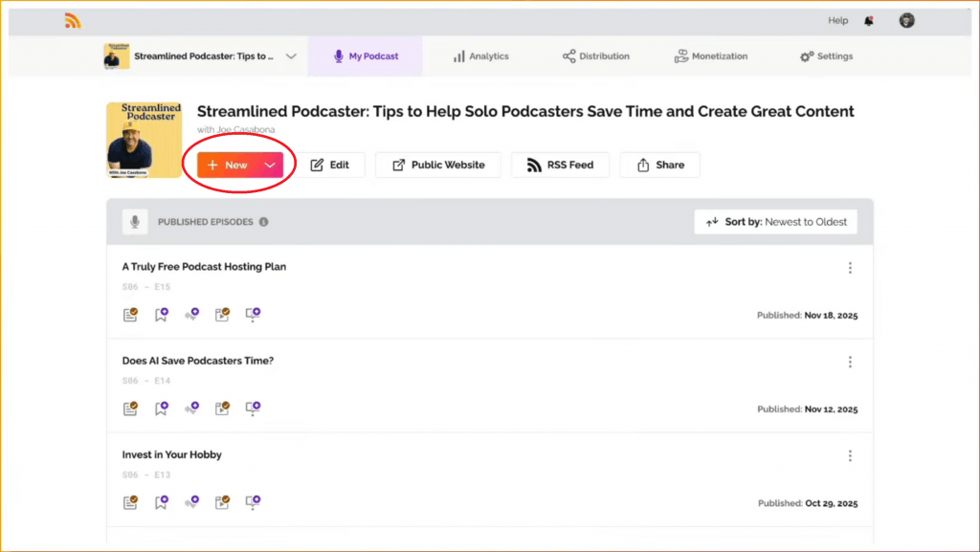The height and width of the screenshot is (552, 980).
Task: Click the video clip icon on the first episode
Action: tap(222, 314)
